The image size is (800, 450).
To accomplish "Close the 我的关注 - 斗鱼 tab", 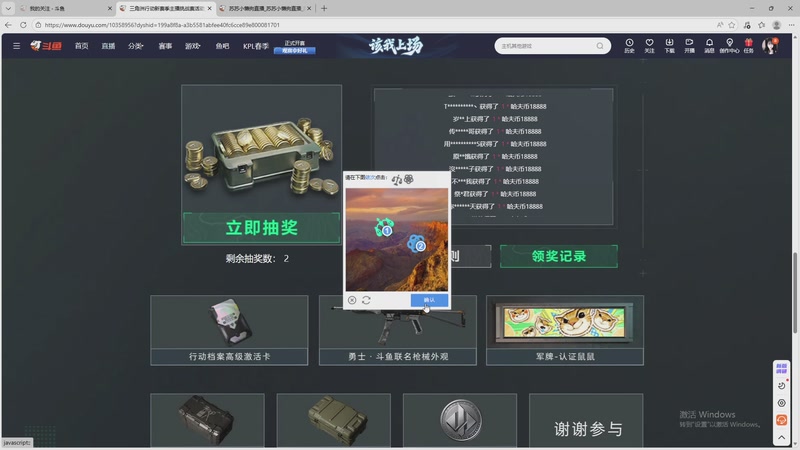I will [110, 8].
